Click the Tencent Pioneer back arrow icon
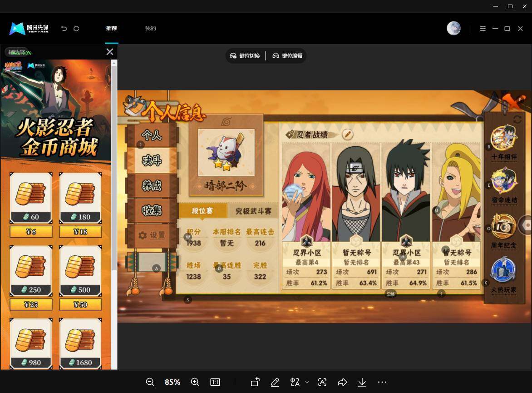This screenshot has width=532, height=393. click(x=64, y=29)
